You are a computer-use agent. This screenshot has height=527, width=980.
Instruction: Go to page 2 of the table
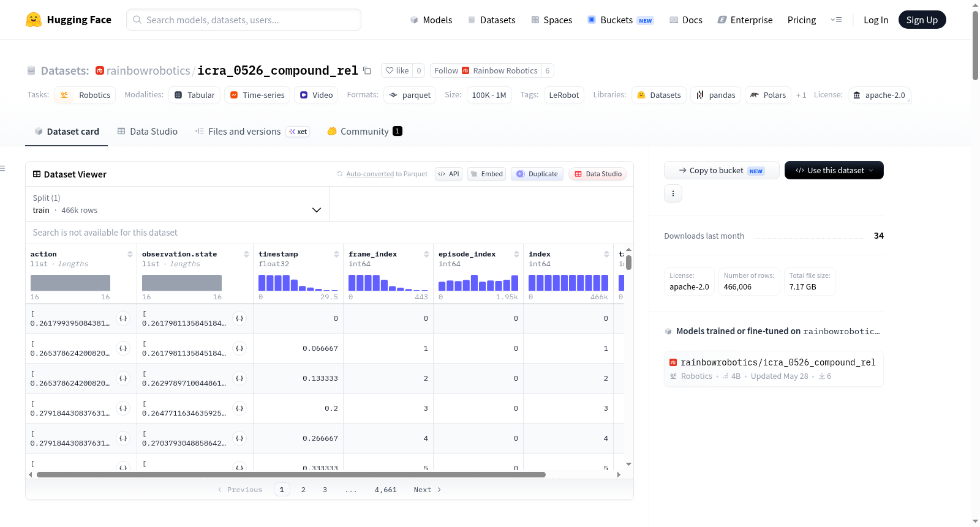303,490
